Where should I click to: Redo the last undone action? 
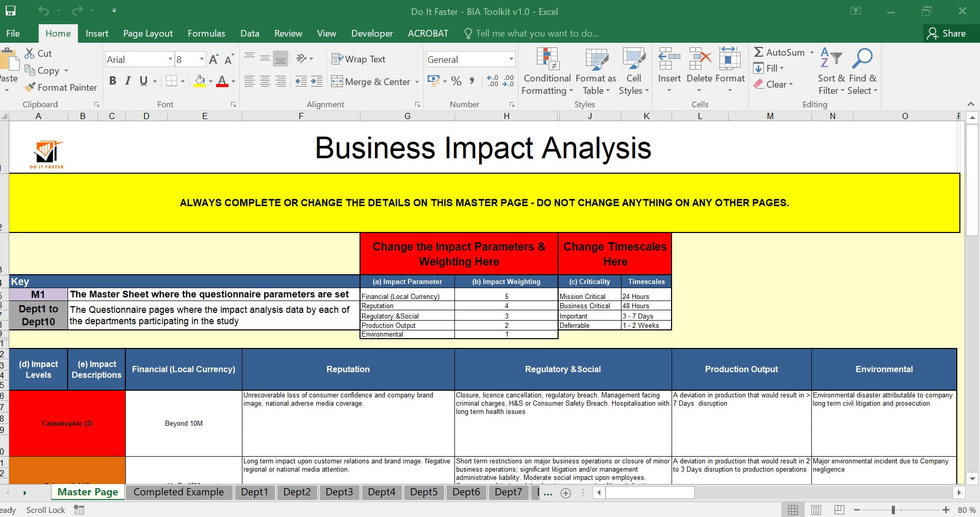[77, 11]
